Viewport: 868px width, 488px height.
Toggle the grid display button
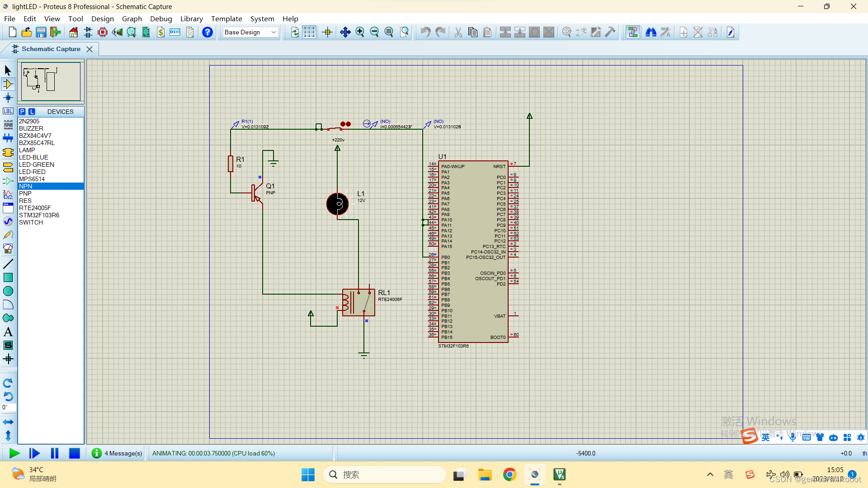click(x=309, y=32)
